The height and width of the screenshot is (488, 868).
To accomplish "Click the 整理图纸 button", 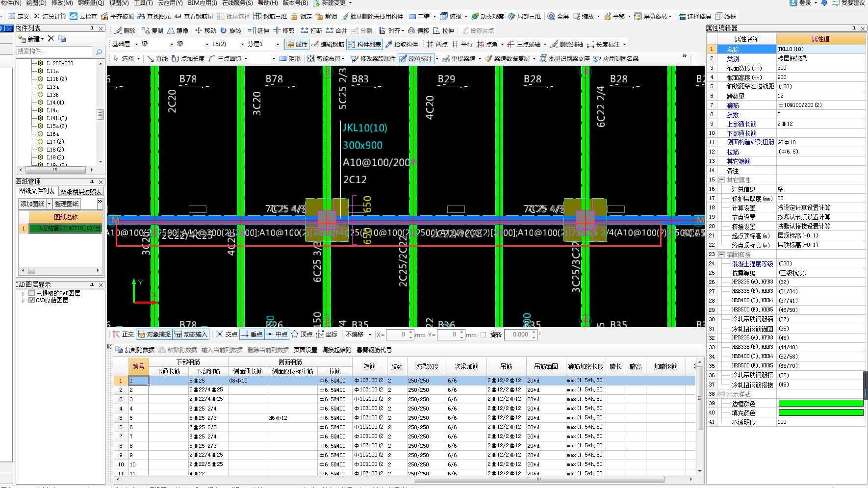I will click(x=67, y=204).
